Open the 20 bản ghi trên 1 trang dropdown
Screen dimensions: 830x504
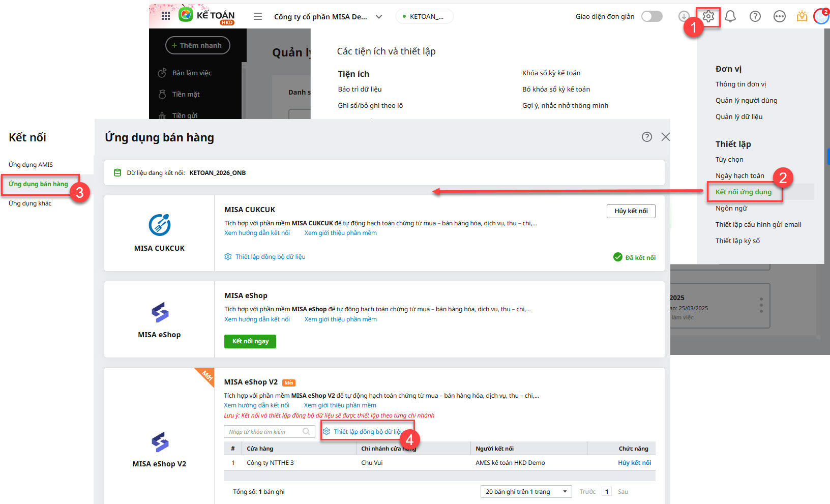pyautogui.click(x=526, y=492)
